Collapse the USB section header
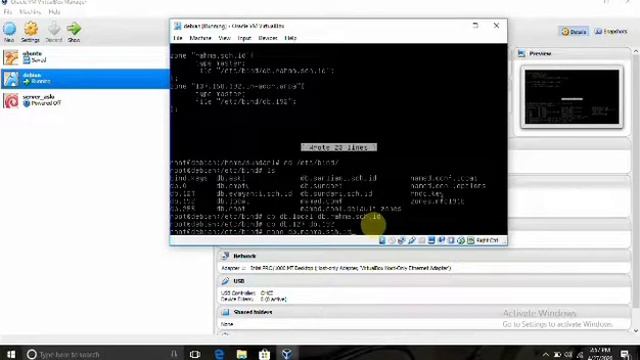The image size is (640, 360). click(x=424, y=281)
